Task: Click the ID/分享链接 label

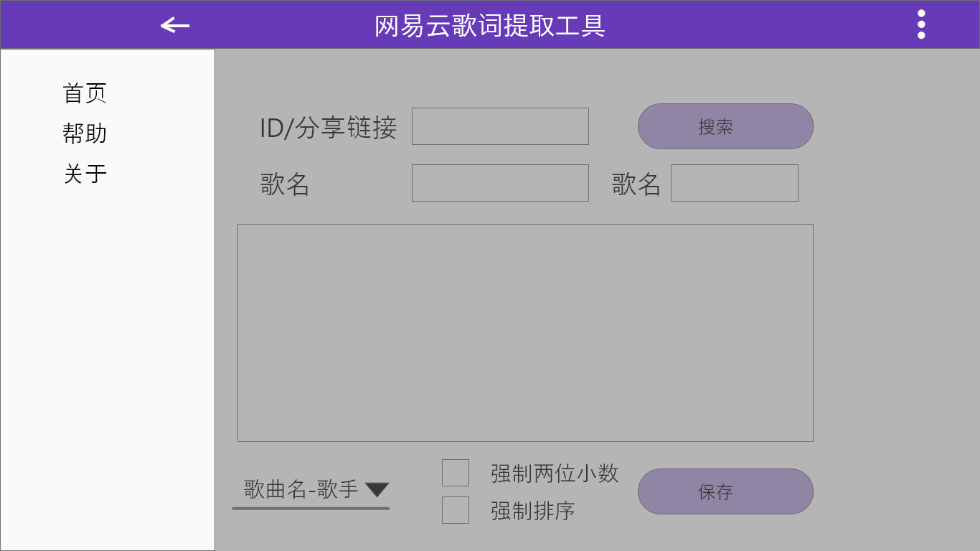Action: point(328,128)
